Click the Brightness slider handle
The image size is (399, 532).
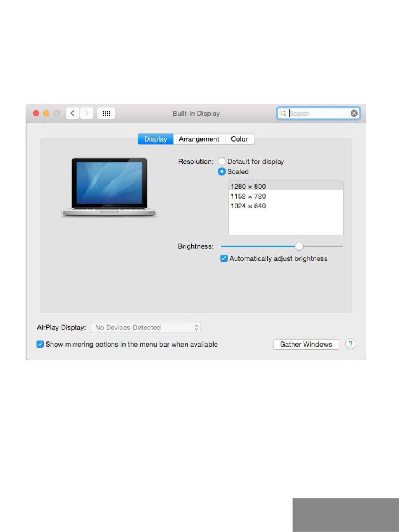coord(299,246)
